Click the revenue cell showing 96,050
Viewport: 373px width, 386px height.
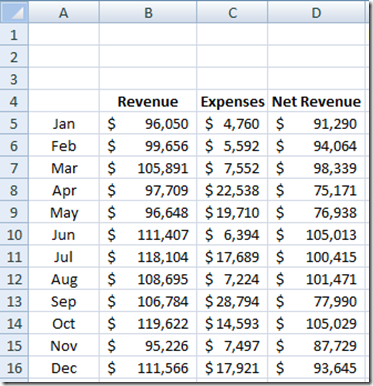click(148, 124)
